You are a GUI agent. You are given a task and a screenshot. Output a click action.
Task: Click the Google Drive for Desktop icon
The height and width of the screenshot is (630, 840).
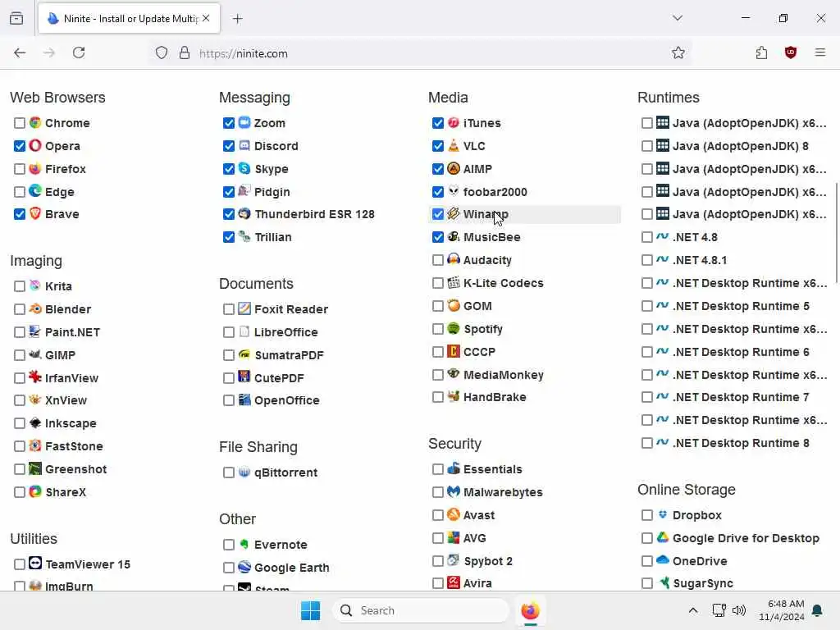point(663,537)
